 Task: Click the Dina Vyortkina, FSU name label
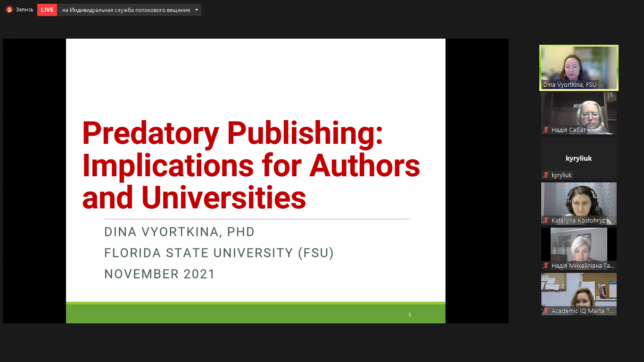tap(570, 85)
